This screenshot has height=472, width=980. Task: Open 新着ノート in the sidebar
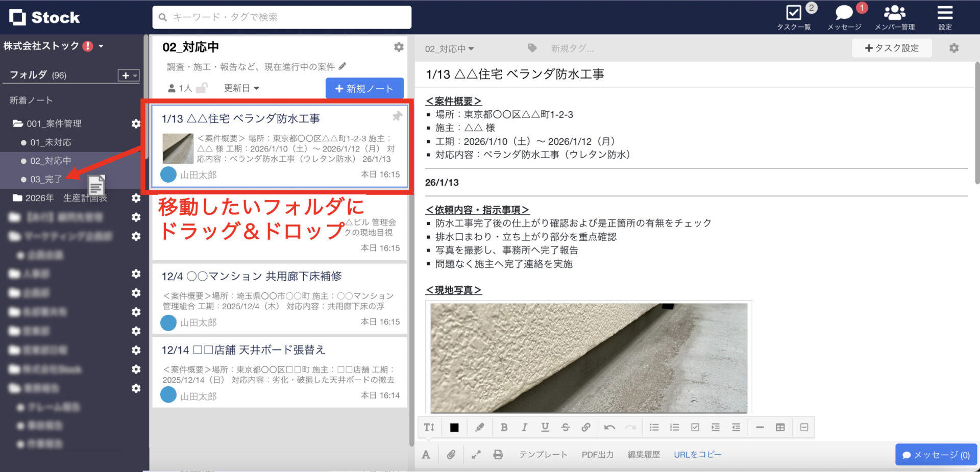(x=32, y=100)
